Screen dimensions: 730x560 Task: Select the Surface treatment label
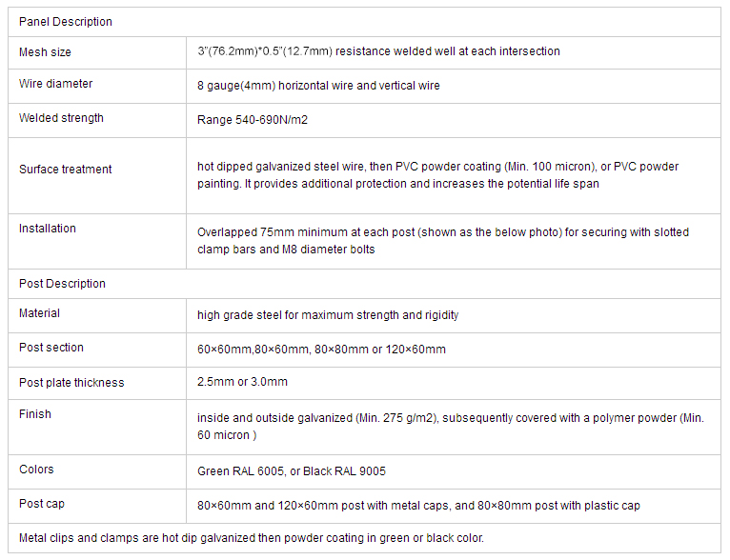click(65, 170)
